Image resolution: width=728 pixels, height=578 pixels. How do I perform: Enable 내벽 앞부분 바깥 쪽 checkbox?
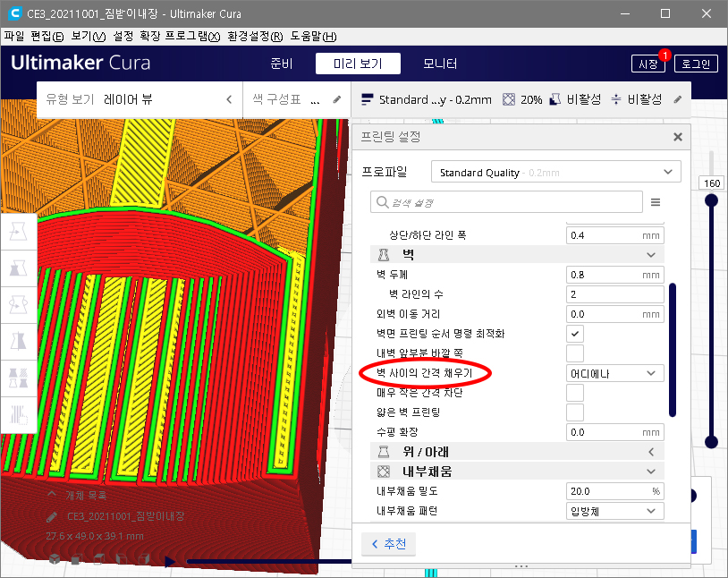[575, 353]
